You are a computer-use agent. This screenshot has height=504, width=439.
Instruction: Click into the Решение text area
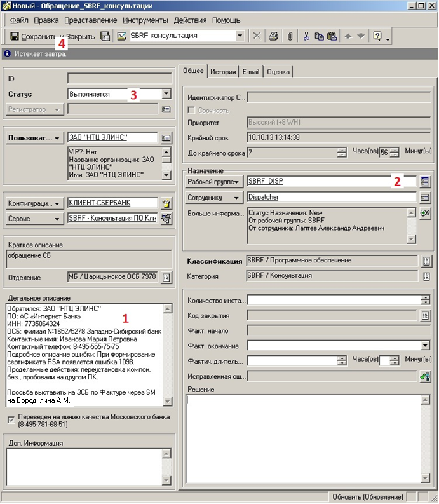click(304, 439)
